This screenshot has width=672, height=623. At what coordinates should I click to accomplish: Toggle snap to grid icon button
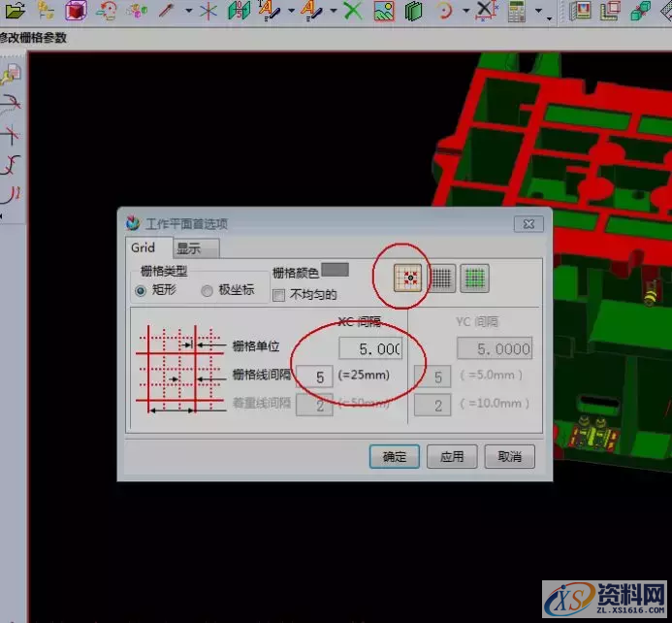point(407,278)
